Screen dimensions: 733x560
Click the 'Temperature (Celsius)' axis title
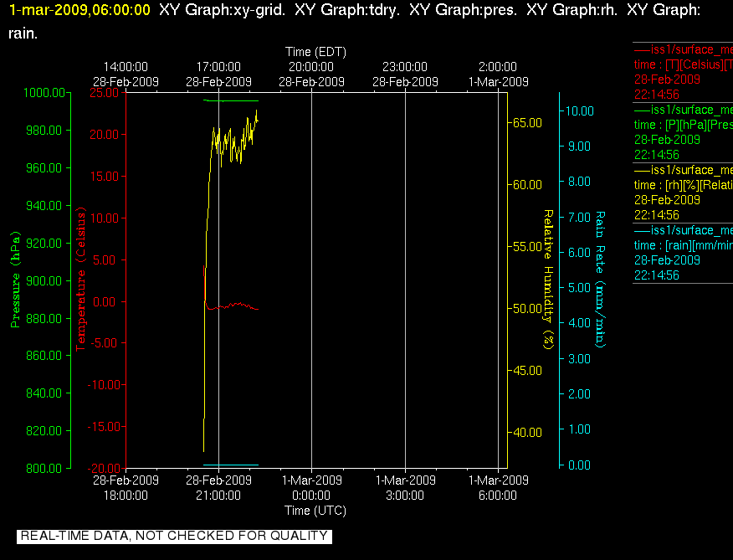(81, 279)
